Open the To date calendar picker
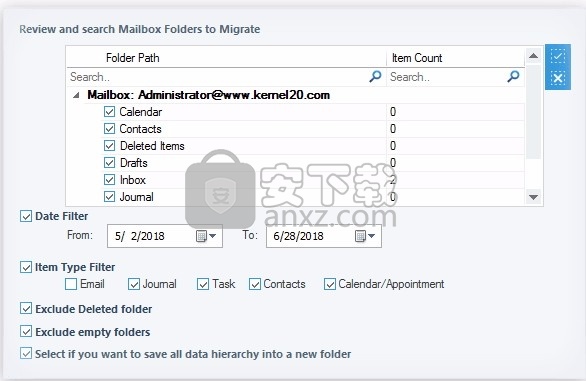The width and height of the screenshot is (586, 381). pos(365,236)
